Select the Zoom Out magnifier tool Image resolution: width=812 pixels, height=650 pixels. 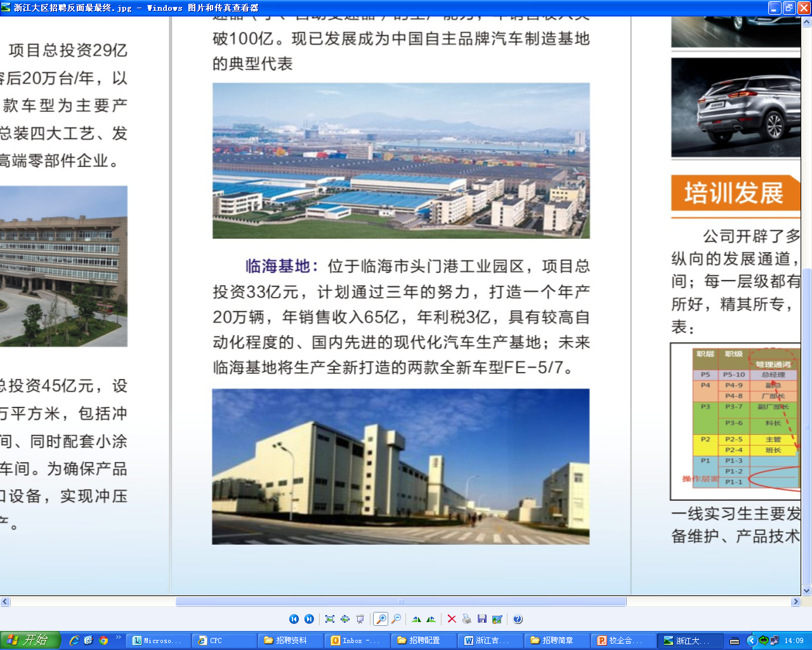coord(396,619)
